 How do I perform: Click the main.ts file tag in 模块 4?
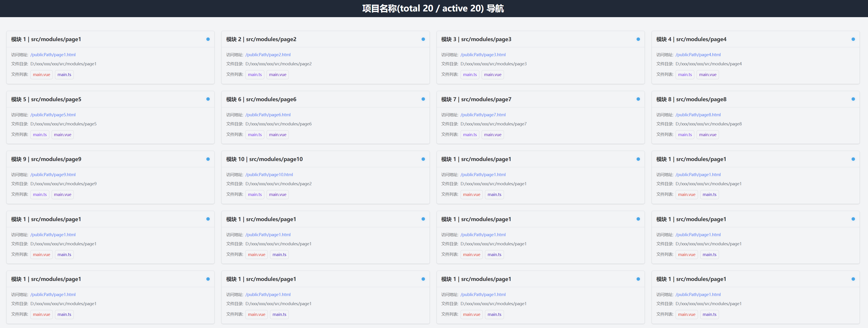coord(685,74)
